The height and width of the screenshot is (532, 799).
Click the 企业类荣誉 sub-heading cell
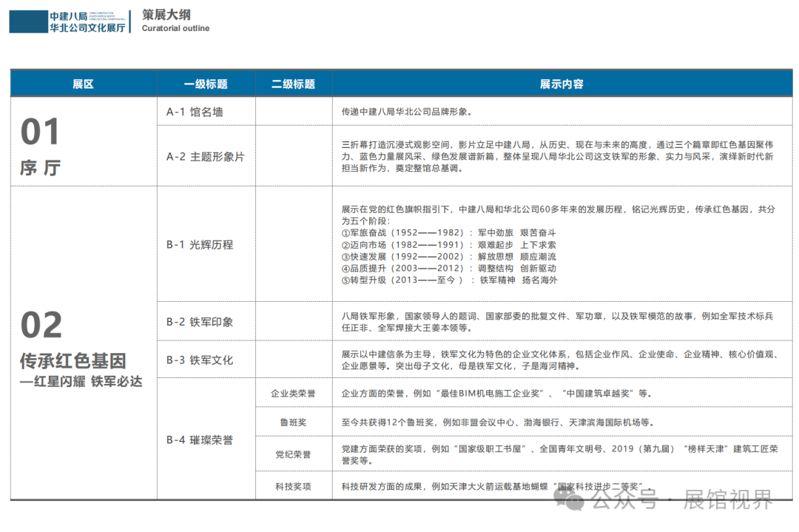[x=293, y=394]
